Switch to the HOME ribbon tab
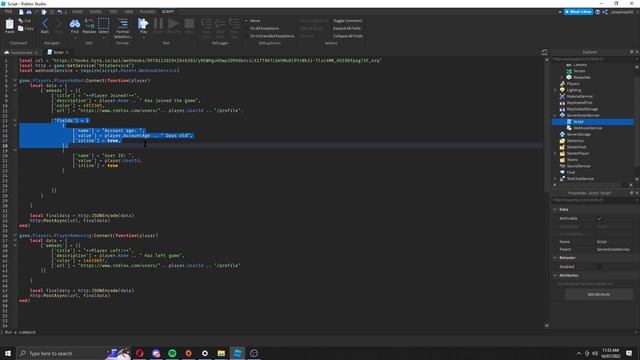 coord(77,12)
